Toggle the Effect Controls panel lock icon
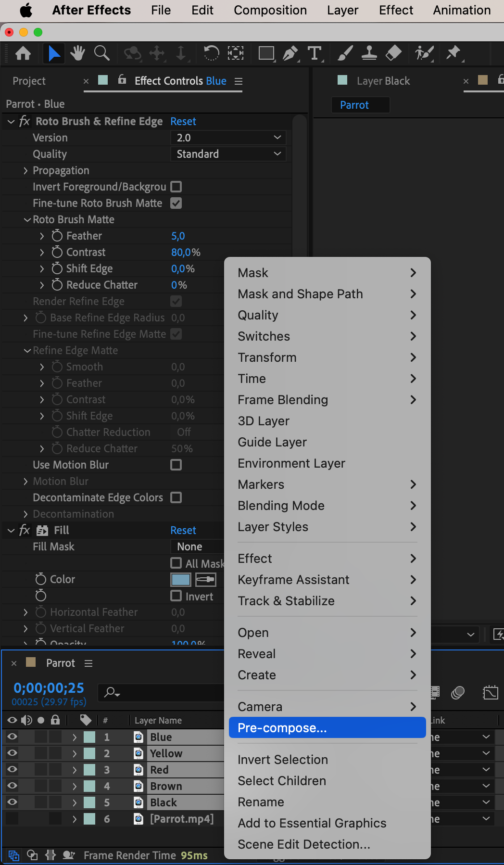 click(x=122, y=80)
